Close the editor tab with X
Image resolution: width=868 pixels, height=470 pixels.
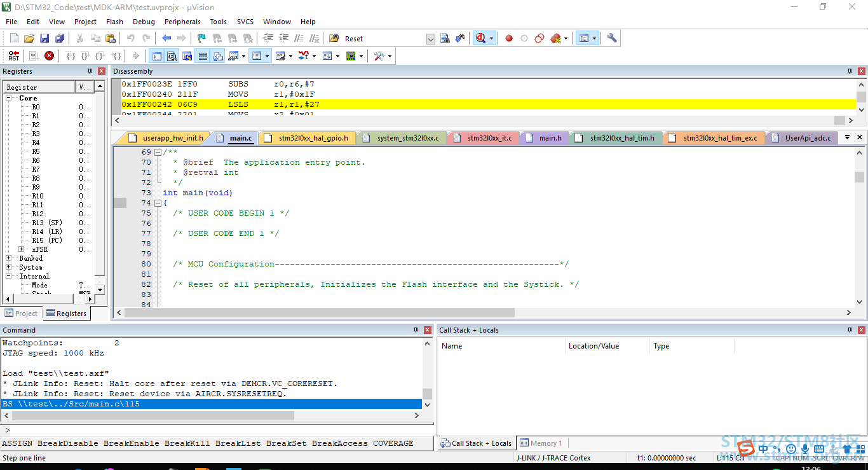(x=860, y=137)
